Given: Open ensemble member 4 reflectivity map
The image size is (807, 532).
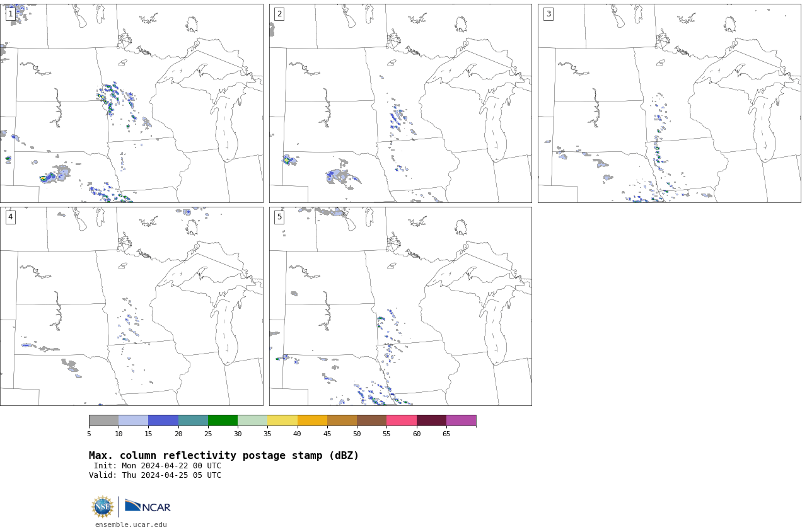Looking at the screenshot, I should tap(131, 306).
